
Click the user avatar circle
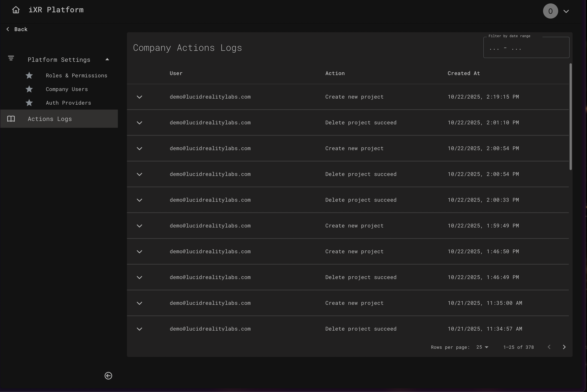click(550, 11)
